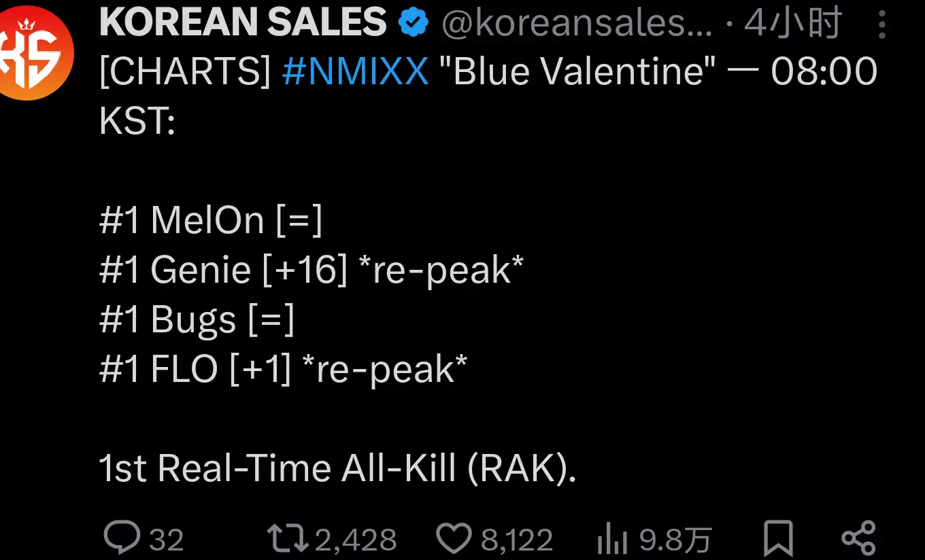Bookmark this post
This screenshot has width=925, height=560.
(777, 539)
